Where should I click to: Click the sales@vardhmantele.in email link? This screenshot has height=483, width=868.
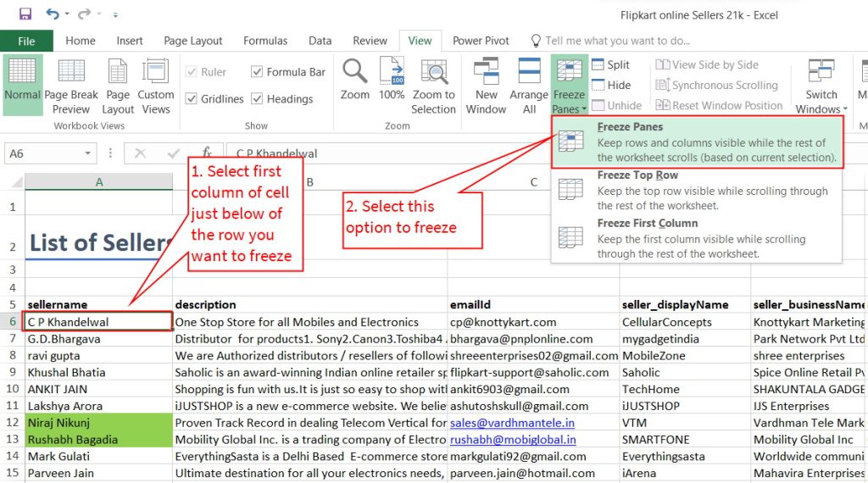click(x=512, y=423)
